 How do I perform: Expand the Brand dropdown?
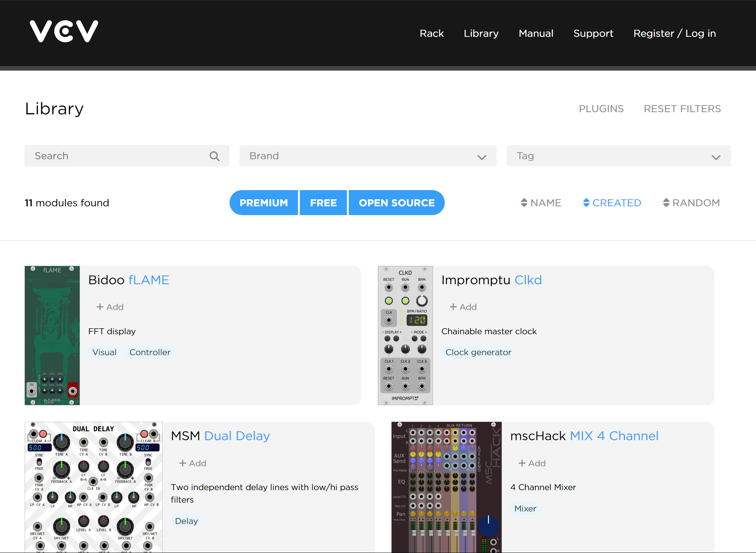point(368,156)
